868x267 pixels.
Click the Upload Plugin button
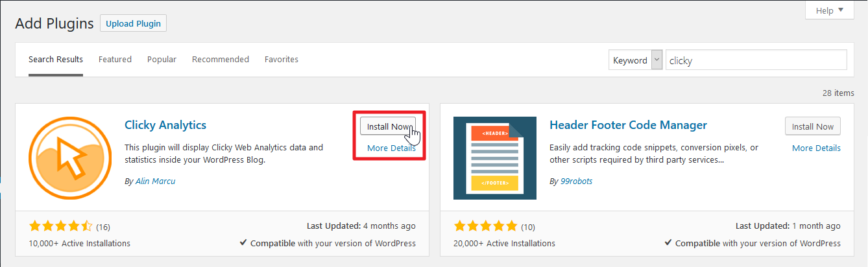(x=133, y=23)
